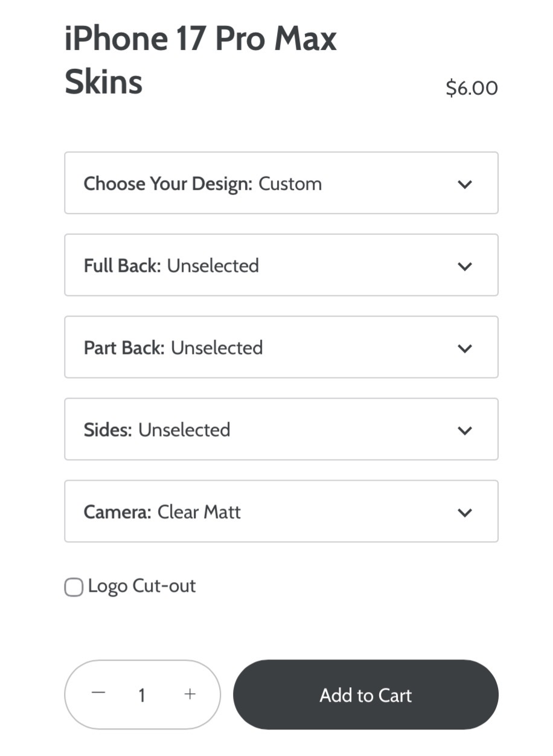
Task: Click the chevron arrow on Choose Your Design
Action: point(464,184)
